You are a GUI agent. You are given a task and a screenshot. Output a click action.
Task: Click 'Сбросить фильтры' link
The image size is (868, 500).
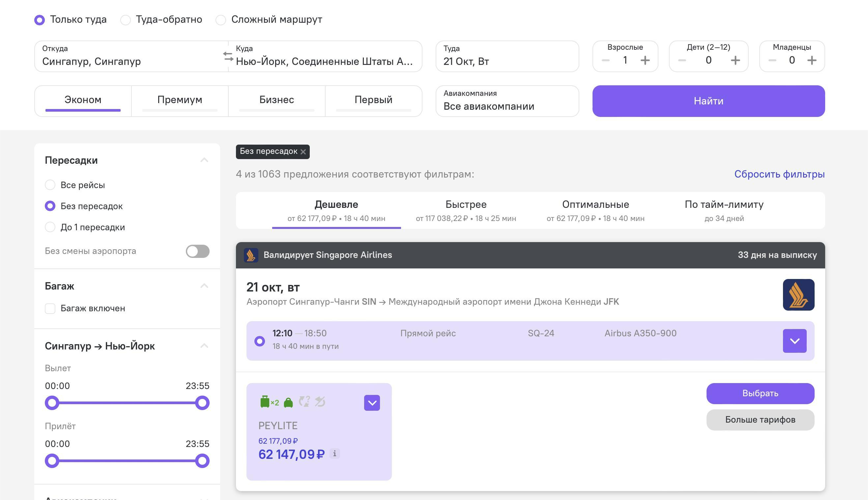tap(779, 174)
